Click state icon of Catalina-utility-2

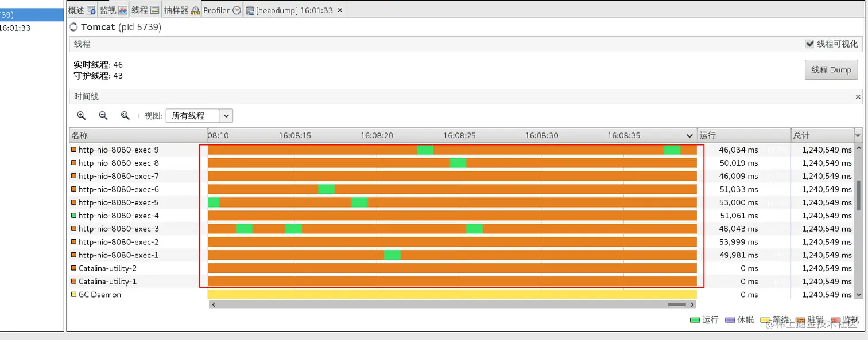(x=73, y=268)
